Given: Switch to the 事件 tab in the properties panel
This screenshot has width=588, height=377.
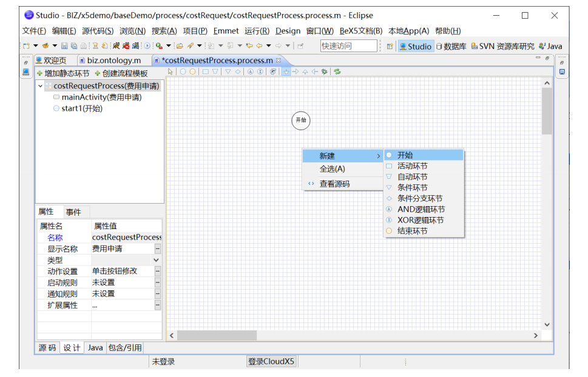Looking at the screenshot, I should point(75,212).
